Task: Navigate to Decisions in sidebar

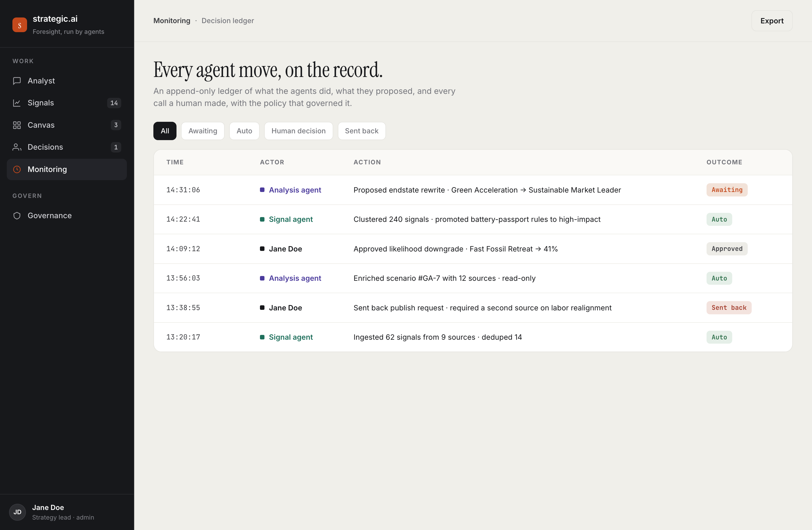Action: tap(67, 147)
